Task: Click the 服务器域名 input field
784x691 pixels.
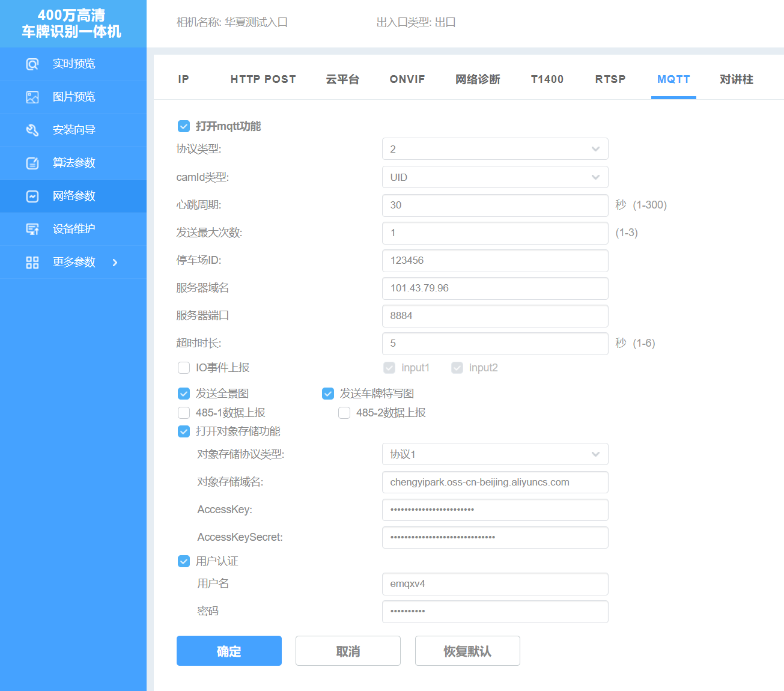Action: pyautogui.click(x=494, y=288)
